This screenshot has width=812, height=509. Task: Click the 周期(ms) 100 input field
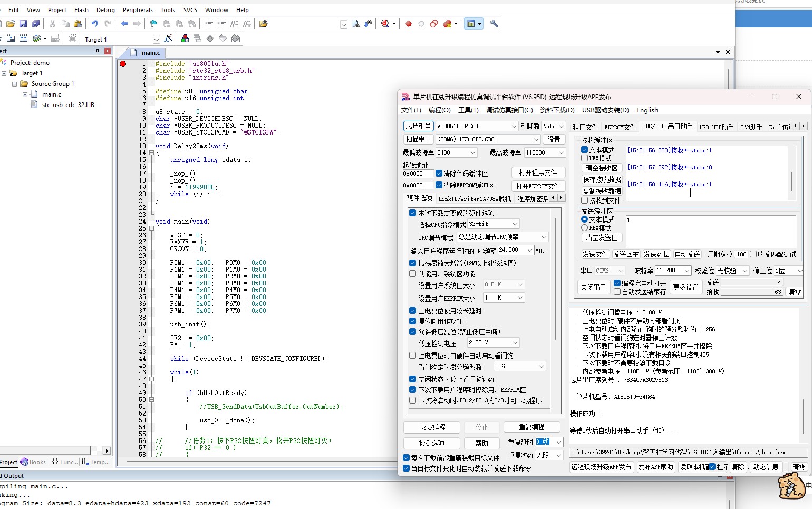[741, 254]
